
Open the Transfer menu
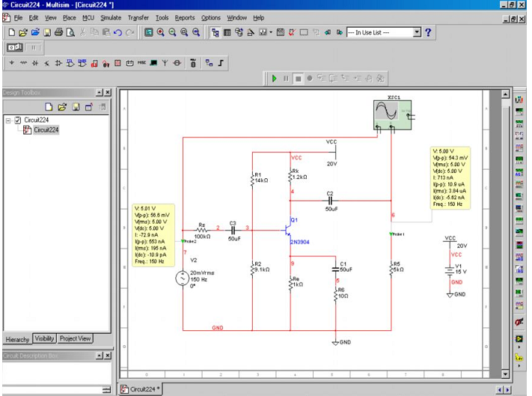(x=138, y=17)
